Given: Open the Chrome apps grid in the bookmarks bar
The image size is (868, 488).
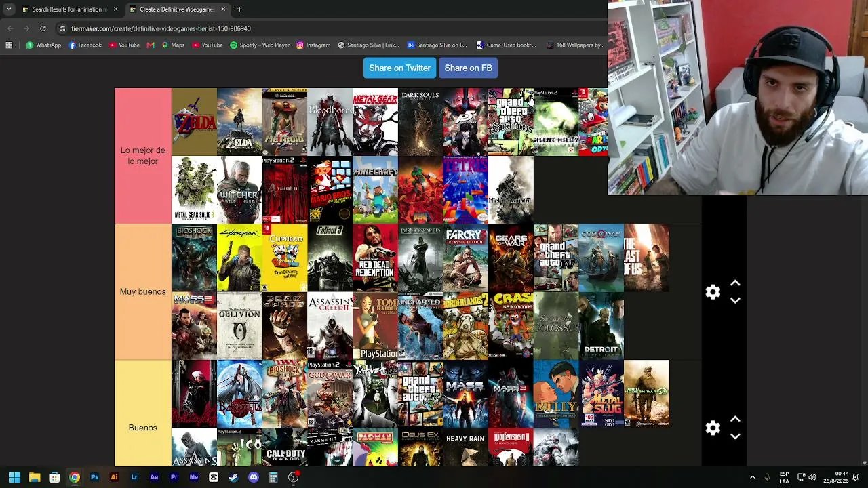Looking at the screenshot, I should tap(9, 45).
